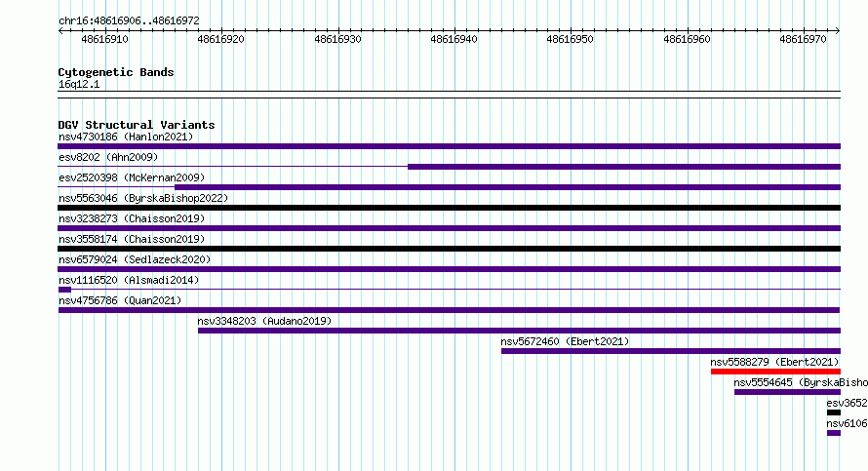
Task: Click the nsv3348203 (Audano2019) label
Action: click(x=264, y=321)
